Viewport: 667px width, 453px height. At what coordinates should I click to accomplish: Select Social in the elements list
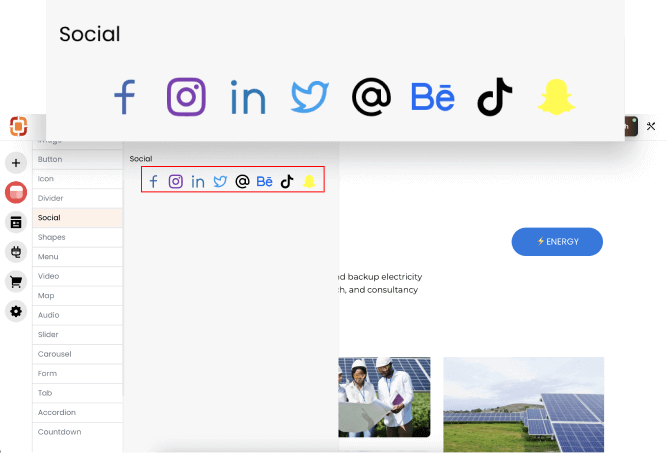click(77, 218)
